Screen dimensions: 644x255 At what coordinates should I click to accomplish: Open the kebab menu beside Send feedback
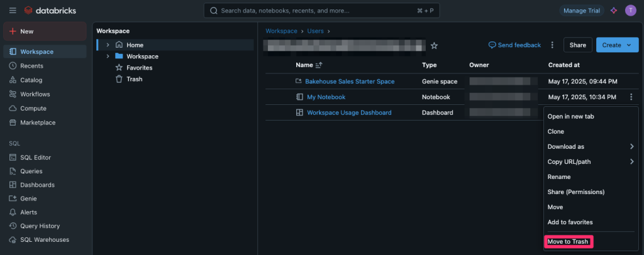point(552,45)
